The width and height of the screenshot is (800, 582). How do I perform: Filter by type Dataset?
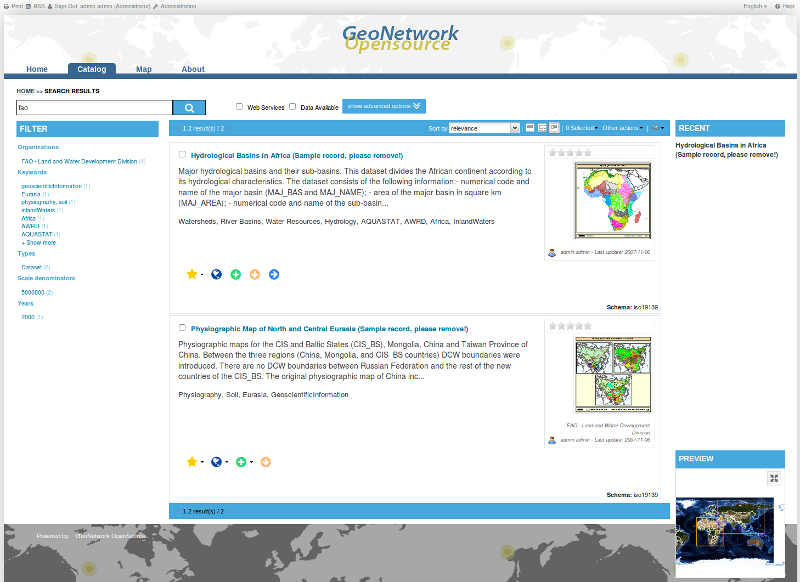(x=32, y=267)
